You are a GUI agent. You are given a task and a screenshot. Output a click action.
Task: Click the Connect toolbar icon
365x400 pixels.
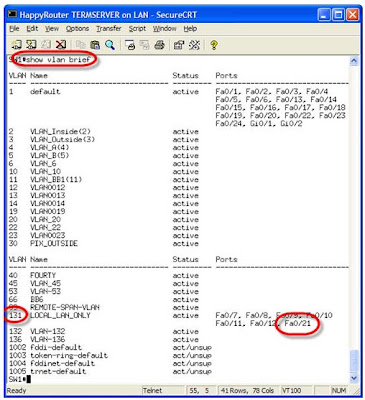point(16,44)
